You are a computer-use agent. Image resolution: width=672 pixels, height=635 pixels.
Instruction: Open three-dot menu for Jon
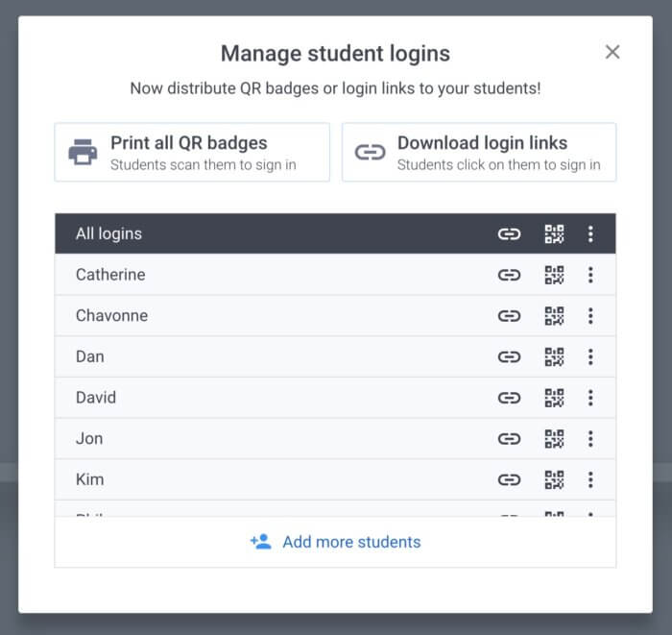pos(590,439)
